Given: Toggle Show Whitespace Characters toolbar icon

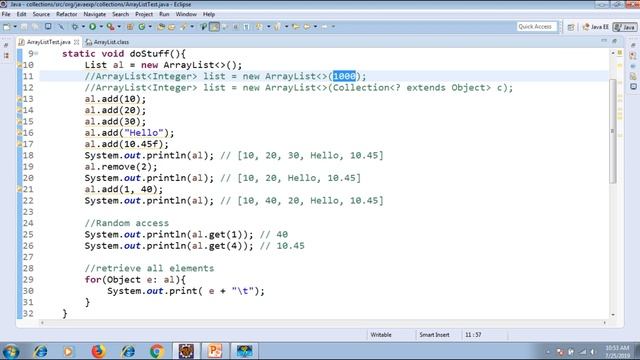Looking at the screenshot, I should pos(247,27).
